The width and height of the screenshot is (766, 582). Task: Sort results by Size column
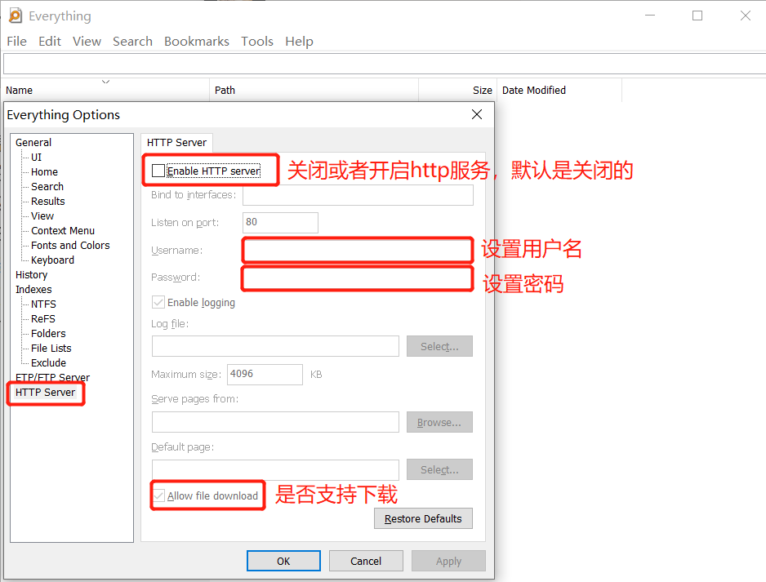[x=458, y=90]
